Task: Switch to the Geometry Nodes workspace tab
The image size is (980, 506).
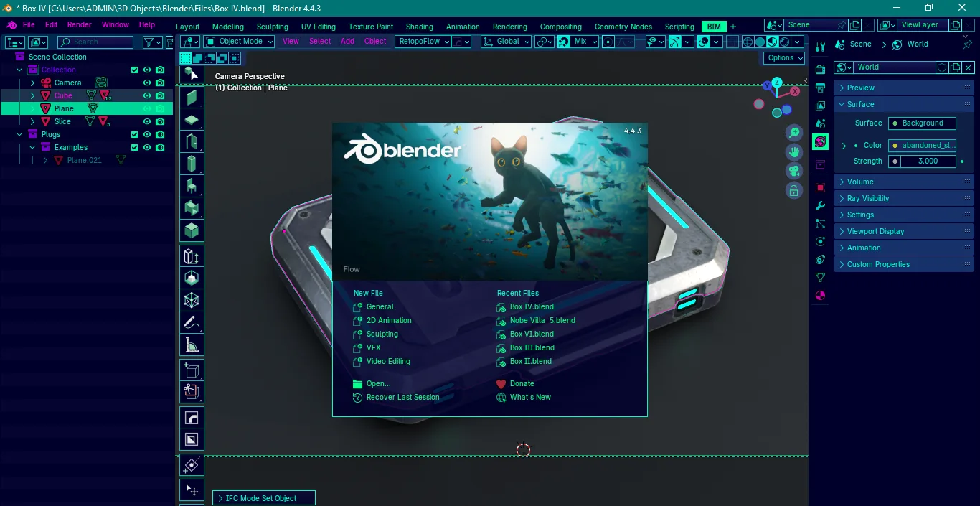Action: click(623, 27)
